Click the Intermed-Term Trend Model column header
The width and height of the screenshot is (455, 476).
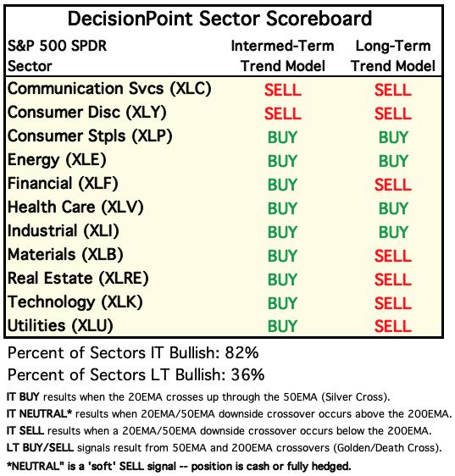tap(282, 56)
